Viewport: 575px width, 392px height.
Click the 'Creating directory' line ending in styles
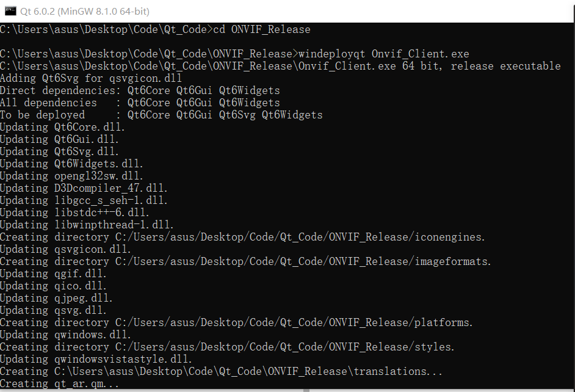227,347
